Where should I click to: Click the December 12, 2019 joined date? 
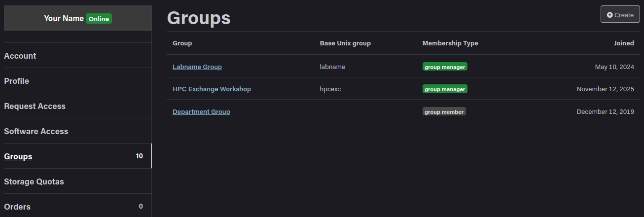[605, 111]
